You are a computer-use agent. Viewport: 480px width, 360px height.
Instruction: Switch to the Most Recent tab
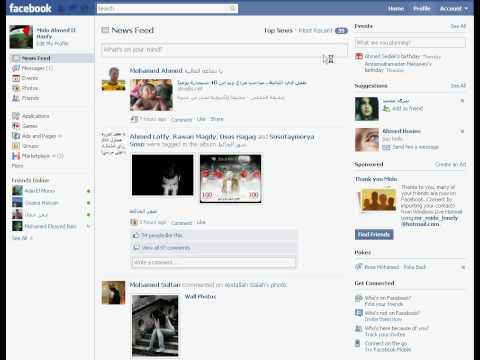point(315,31)
